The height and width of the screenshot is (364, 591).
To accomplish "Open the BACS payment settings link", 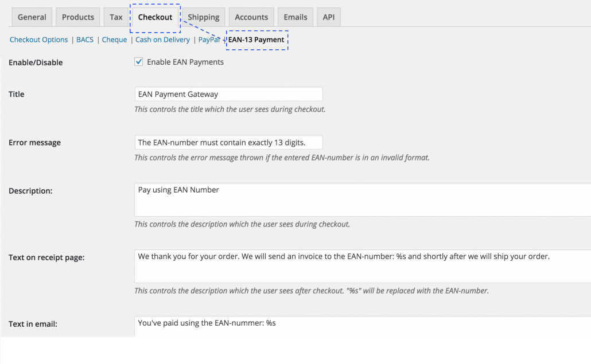I will click(85, 40).
